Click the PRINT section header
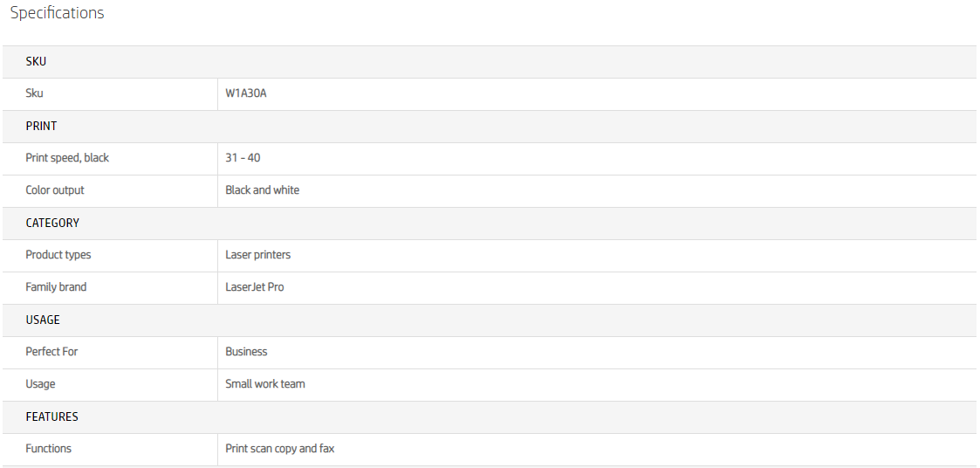This screenshot has height=468, width=980. coord(41,126)
